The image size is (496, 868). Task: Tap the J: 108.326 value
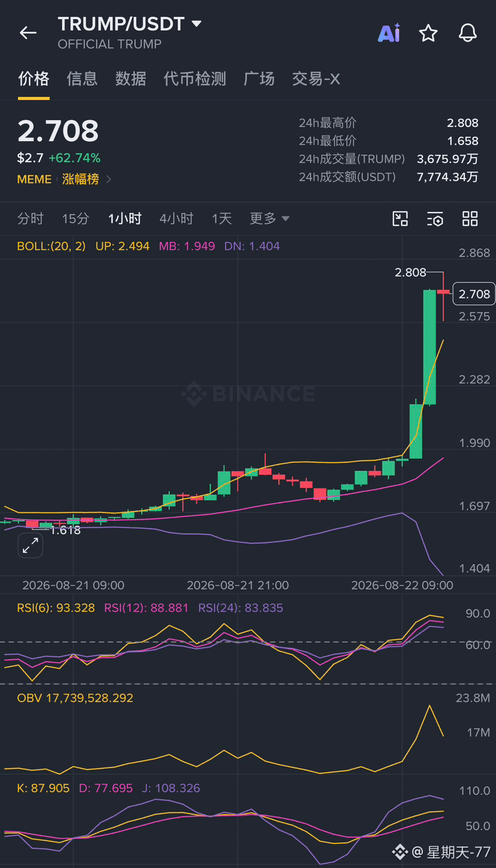coord(171,788)
